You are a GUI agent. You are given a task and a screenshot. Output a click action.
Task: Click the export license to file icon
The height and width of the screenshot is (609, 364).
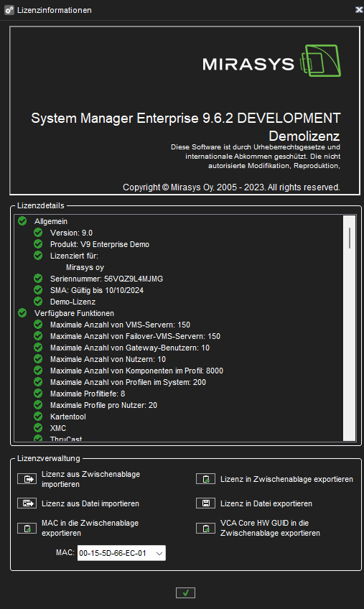205,503
